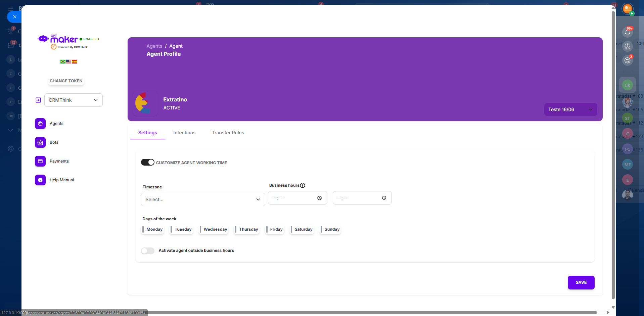Toggle Monday in days of week

[x=153, y=229]
